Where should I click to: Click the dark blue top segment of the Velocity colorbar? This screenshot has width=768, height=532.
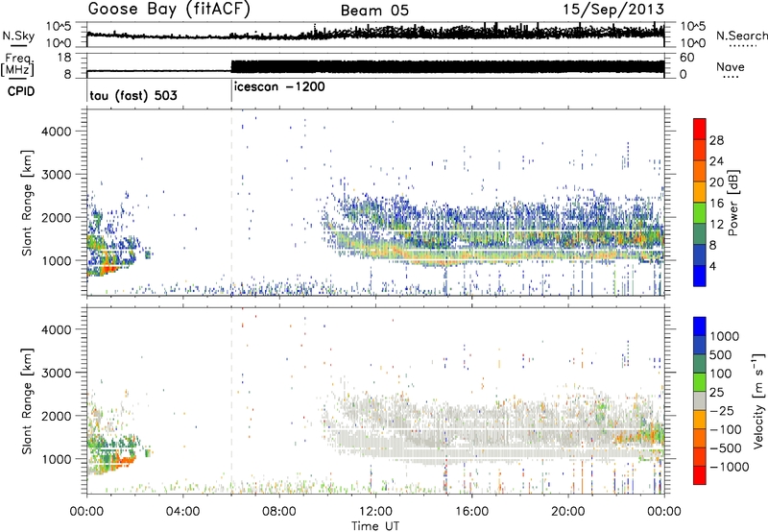coord(700,326)
